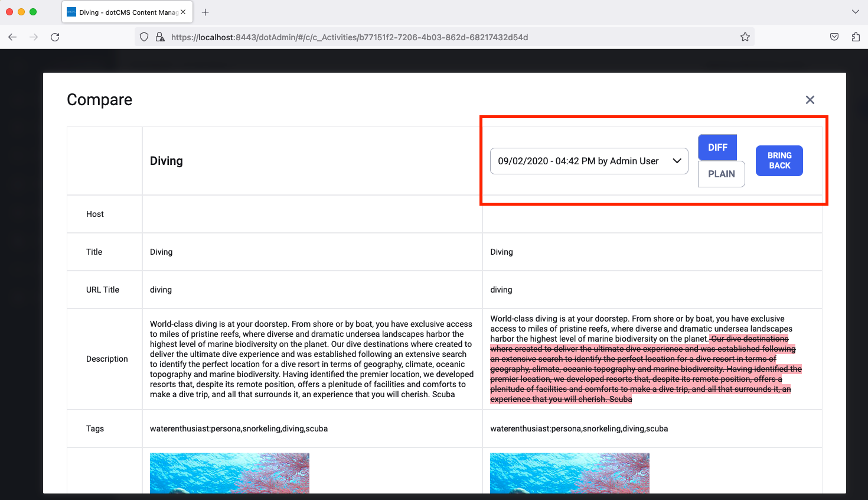Click the bookmark star in the address bar
This screenshot has height=500, width=868.
[745, 37]
